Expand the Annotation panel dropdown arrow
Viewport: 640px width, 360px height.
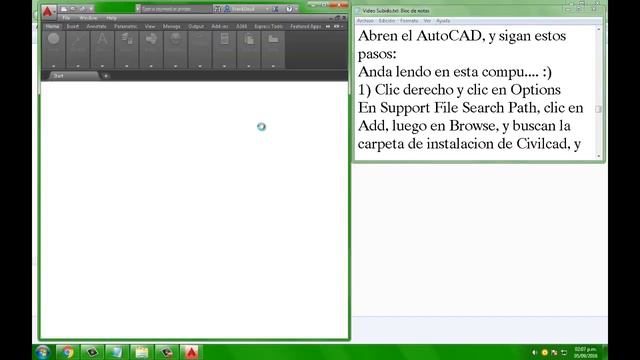(x=102, y=66)
